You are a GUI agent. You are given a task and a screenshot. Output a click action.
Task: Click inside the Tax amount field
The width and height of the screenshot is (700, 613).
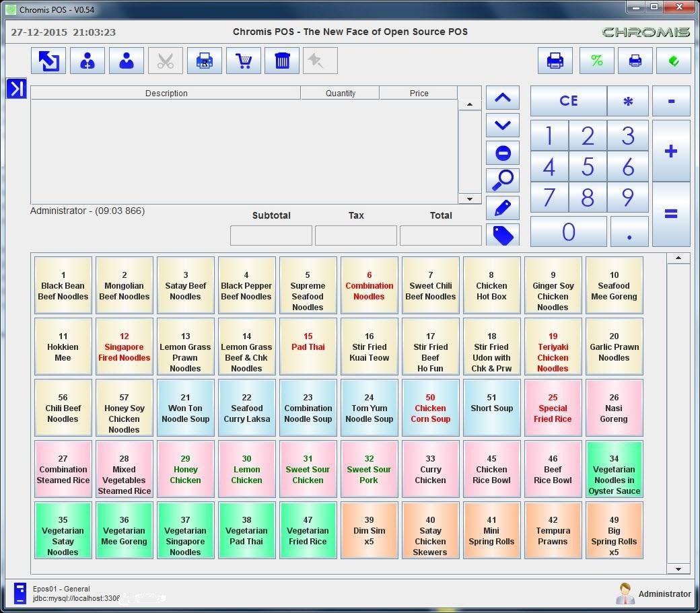coord(355,236)
